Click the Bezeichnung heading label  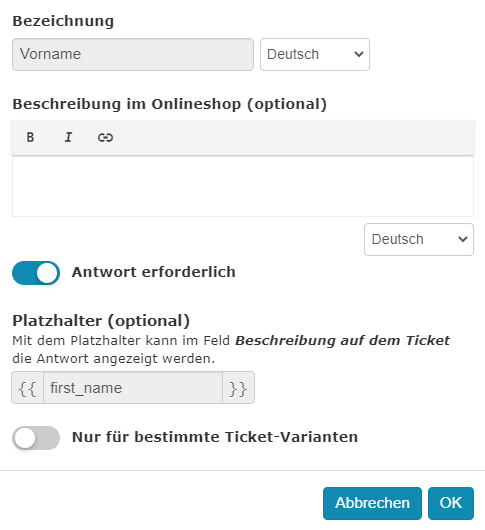pos(63,21)
